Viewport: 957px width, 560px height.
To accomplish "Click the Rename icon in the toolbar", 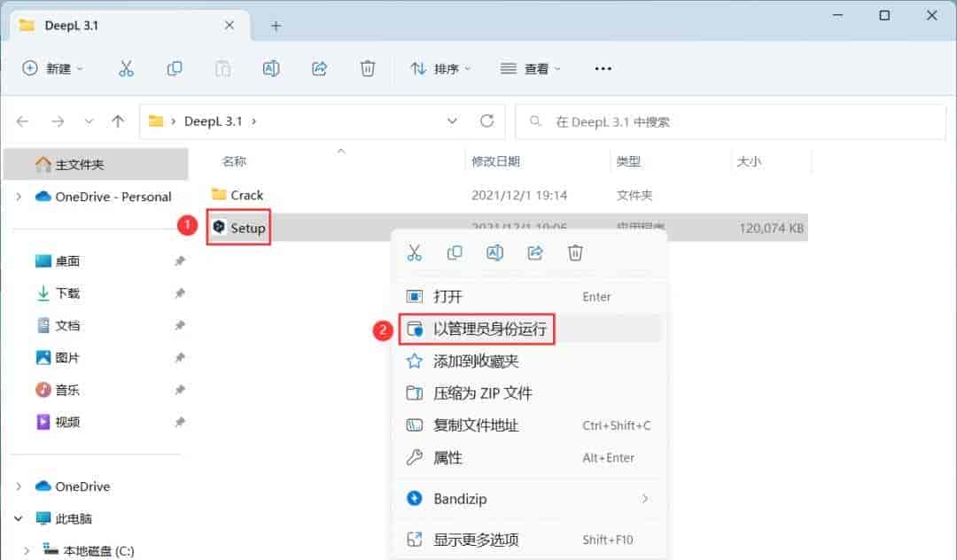I will tap(271, 68).
